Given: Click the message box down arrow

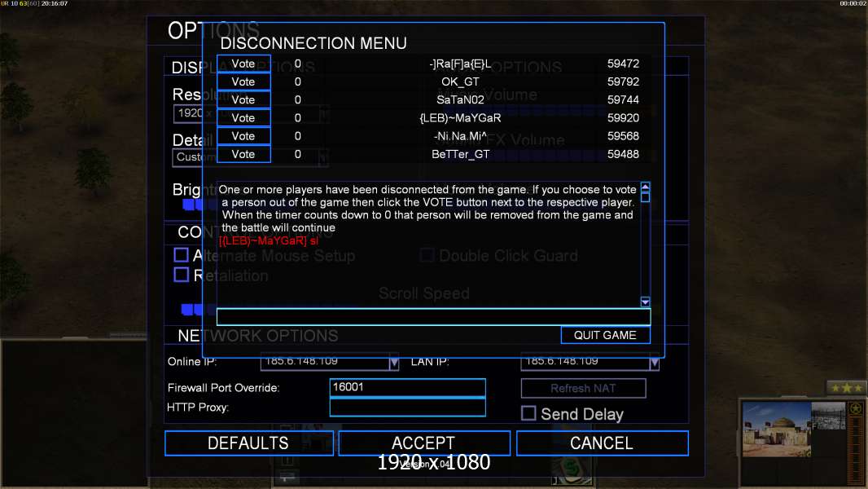Looking at the screenshot, I should coord(645,302).
